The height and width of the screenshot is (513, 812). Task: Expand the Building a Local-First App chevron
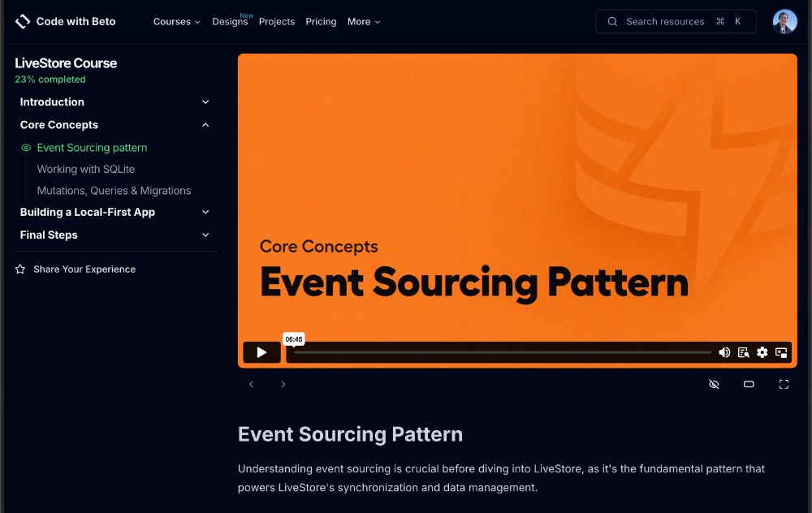pyautogui.click(x=205, y=212)
